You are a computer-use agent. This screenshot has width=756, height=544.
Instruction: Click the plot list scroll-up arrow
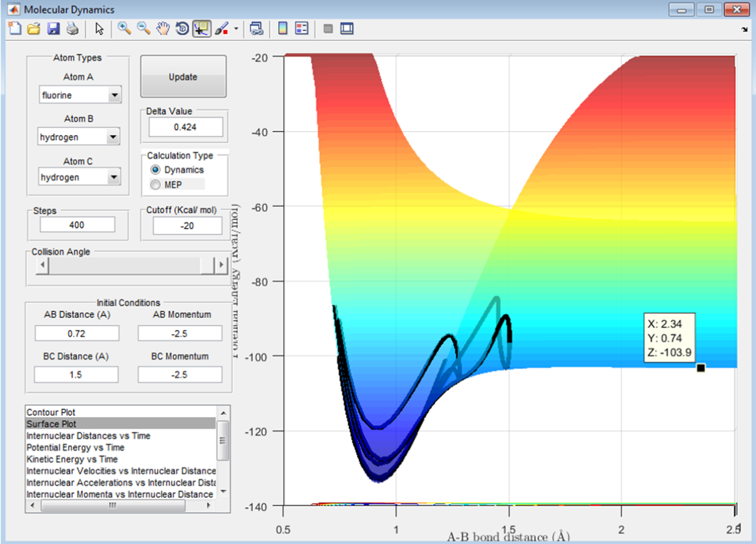tap(223, 413)
